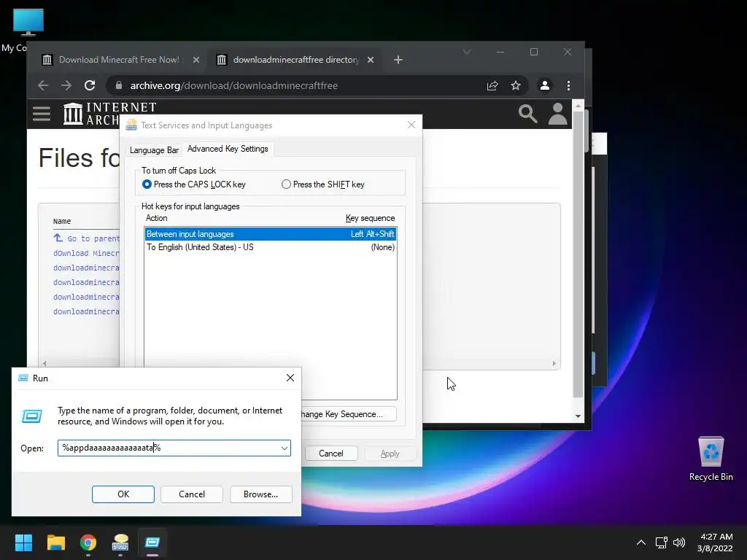Reload the archive.org page
The height and width of the screenshot is (560, 747).
90,85
